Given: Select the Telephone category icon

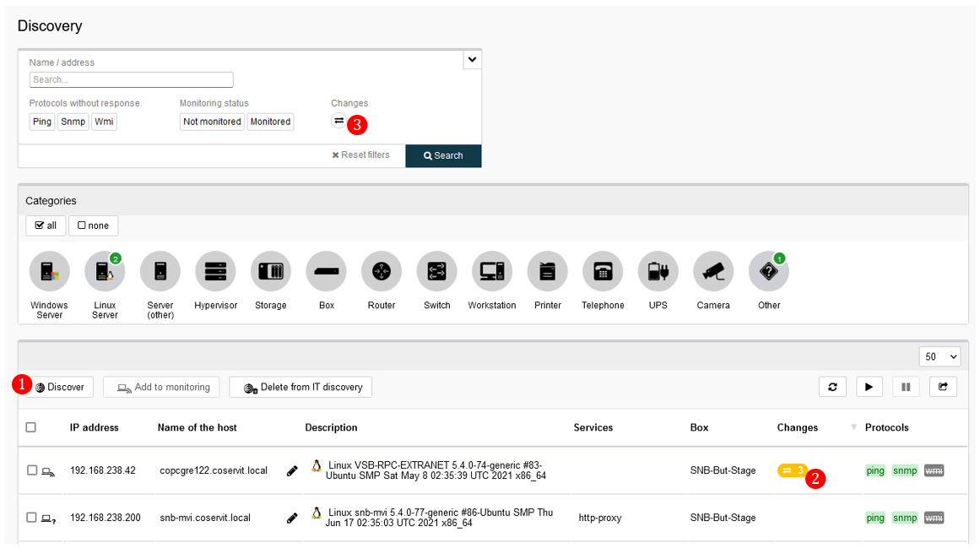Looking at the screenshot, I should [603, 271].
